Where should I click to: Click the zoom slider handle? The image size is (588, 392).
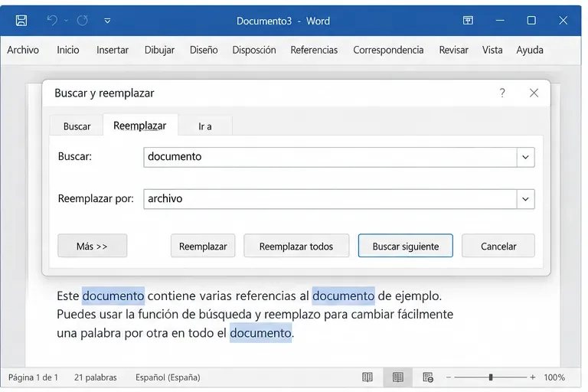491,377
